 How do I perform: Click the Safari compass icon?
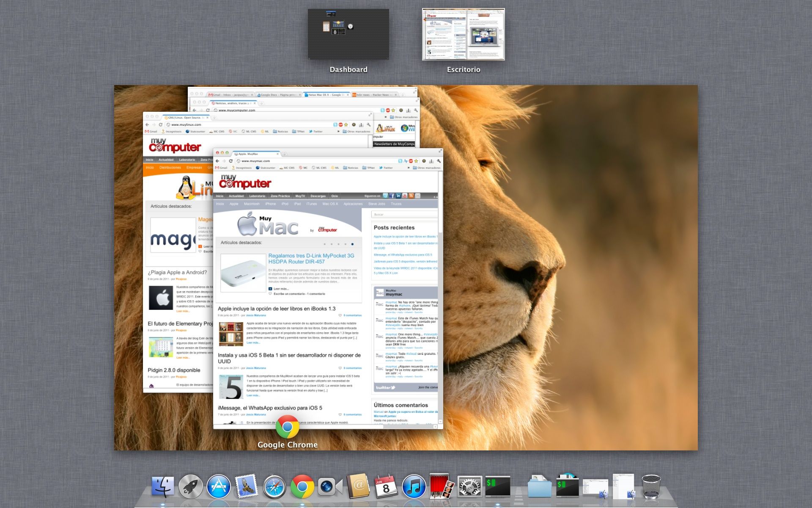274,487
